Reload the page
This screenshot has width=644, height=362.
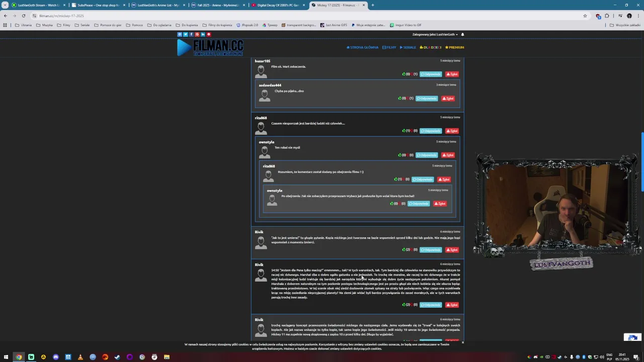23,16
